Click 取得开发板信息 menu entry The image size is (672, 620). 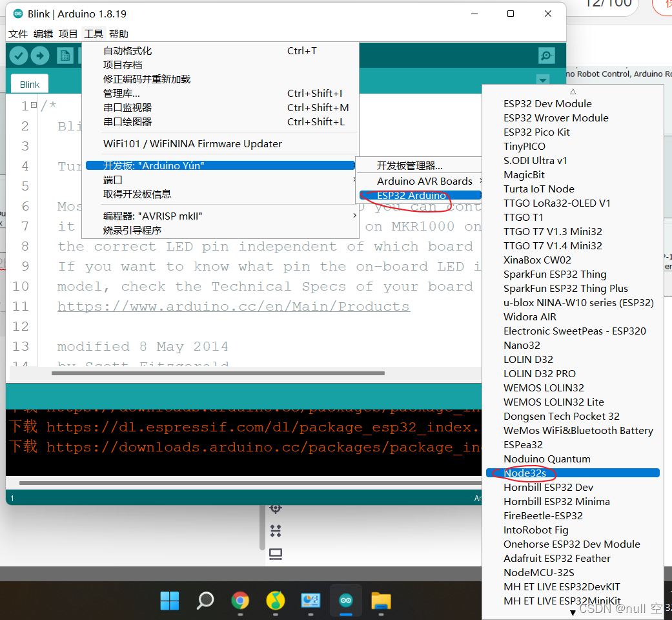tap(220, 194)
